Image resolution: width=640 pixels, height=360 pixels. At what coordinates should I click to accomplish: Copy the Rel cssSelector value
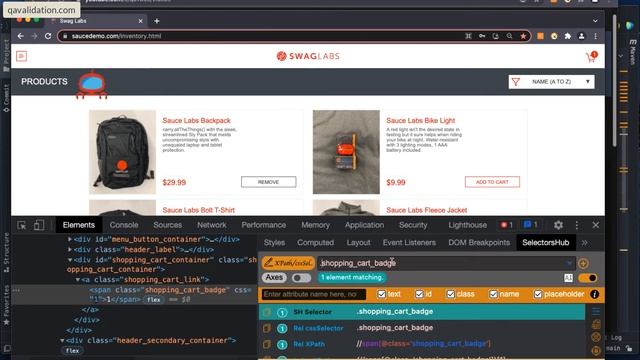click(x=267, y=328)
